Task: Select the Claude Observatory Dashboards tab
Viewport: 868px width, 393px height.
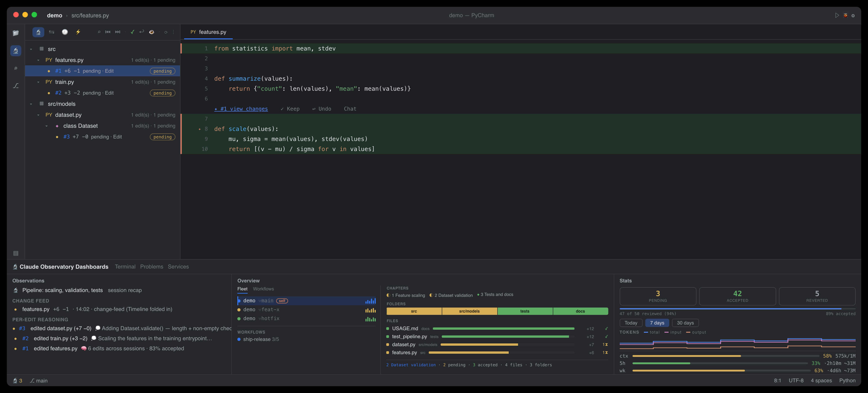Action: (x=61, y=267)
